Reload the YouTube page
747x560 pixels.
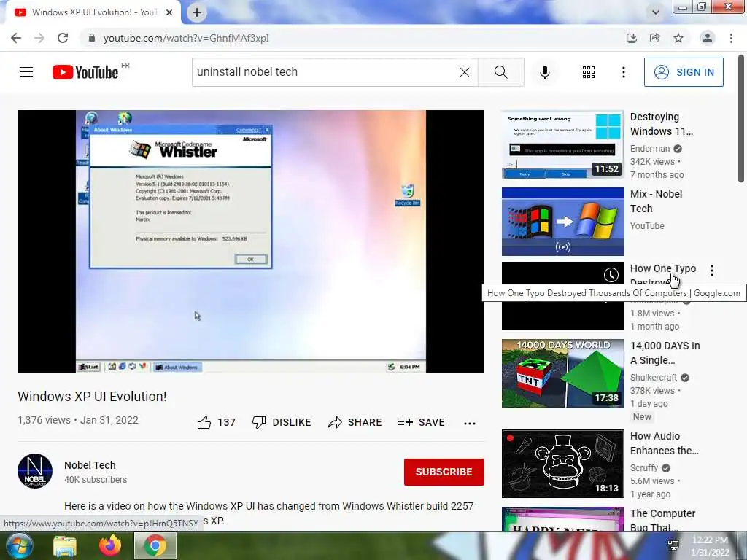[x=63, y=38]
